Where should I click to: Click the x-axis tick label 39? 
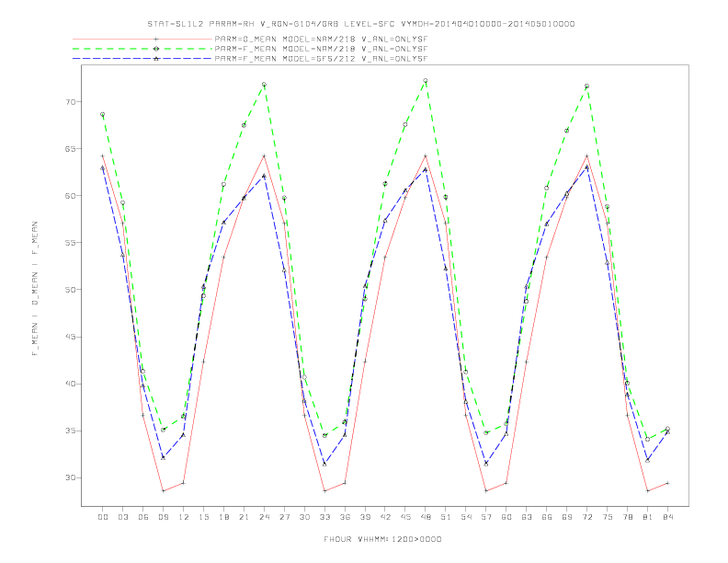tap(365, 517)
